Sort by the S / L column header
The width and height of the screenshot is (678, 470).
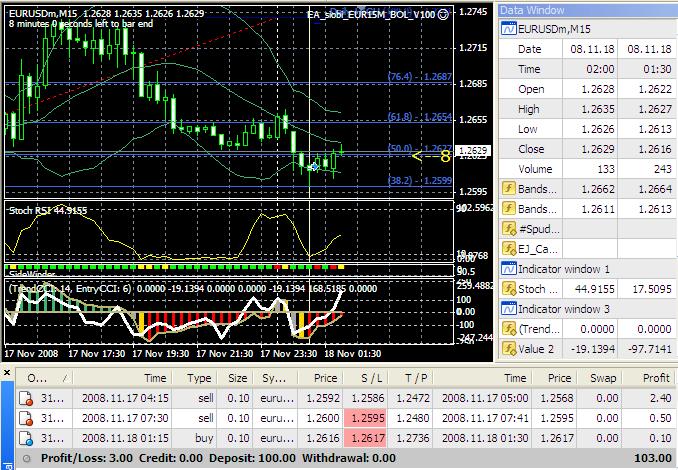pyautogui.click(x=366, y=378)
